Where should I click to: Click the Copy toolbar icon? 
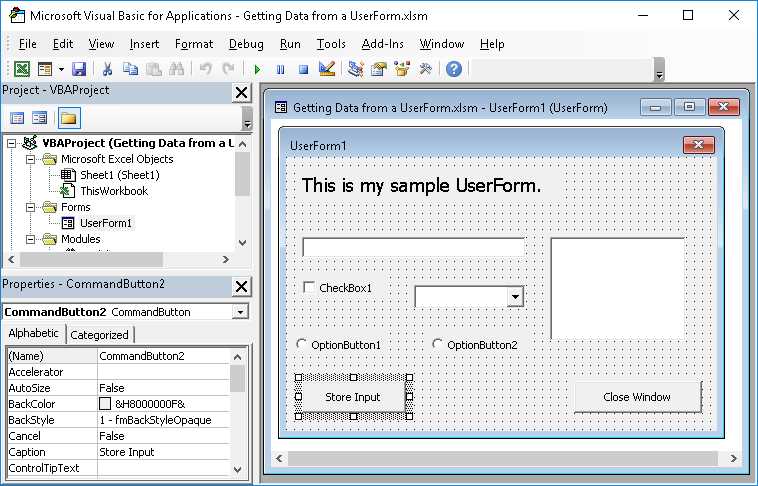pyautogui.click(x=130, y=69)
